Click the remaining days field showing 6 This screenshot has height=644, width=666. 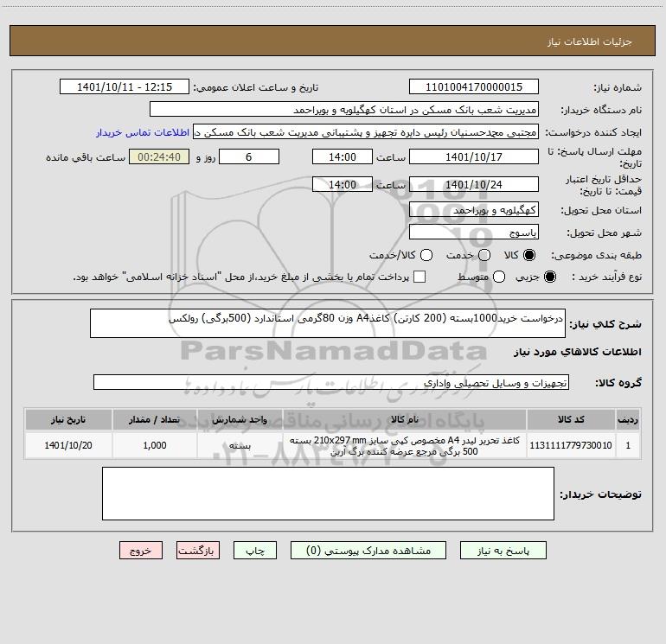249,156
